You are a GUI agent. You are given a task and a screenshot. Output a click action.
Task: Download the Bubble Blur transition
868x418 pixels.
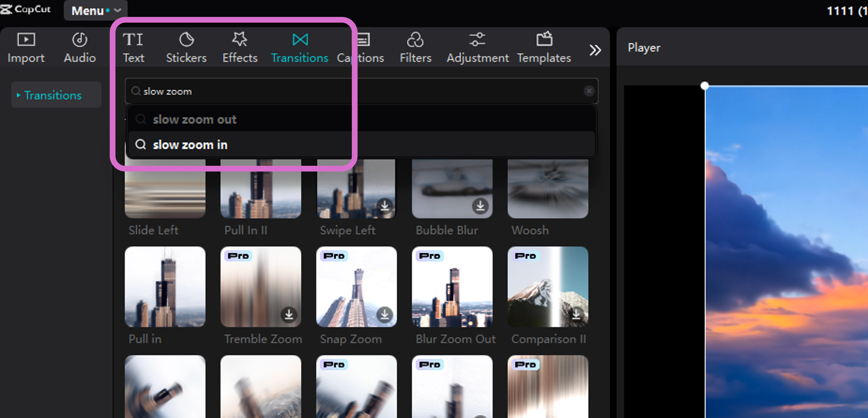480,205
